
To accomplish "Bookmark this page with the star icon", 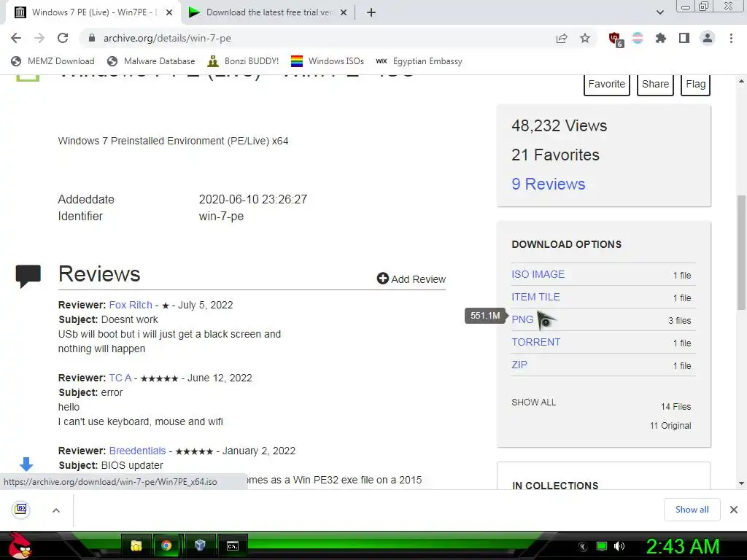I will coord(585,38).
